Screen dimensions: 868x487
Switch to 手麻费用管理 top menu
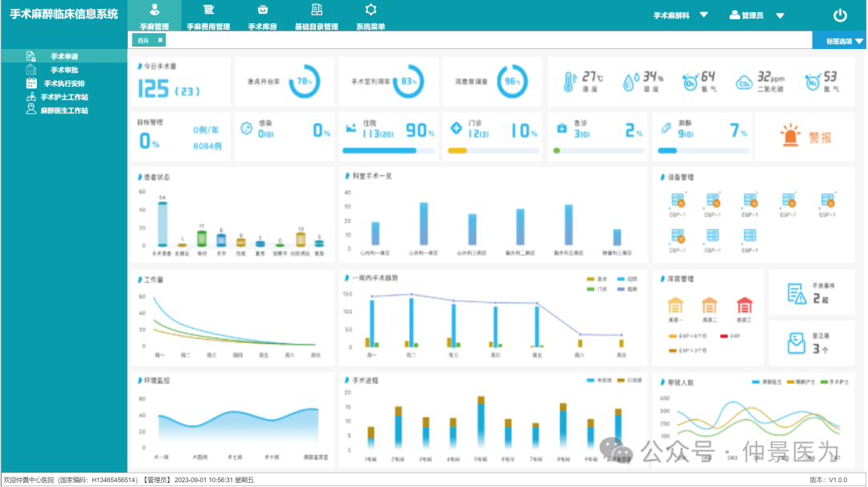[208, 17]
